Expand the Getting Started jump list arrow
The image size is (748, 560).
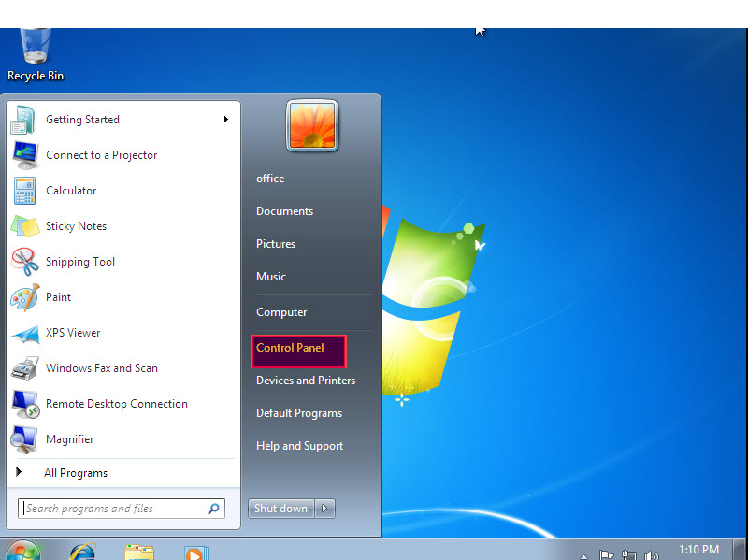[x=226, y=120]
